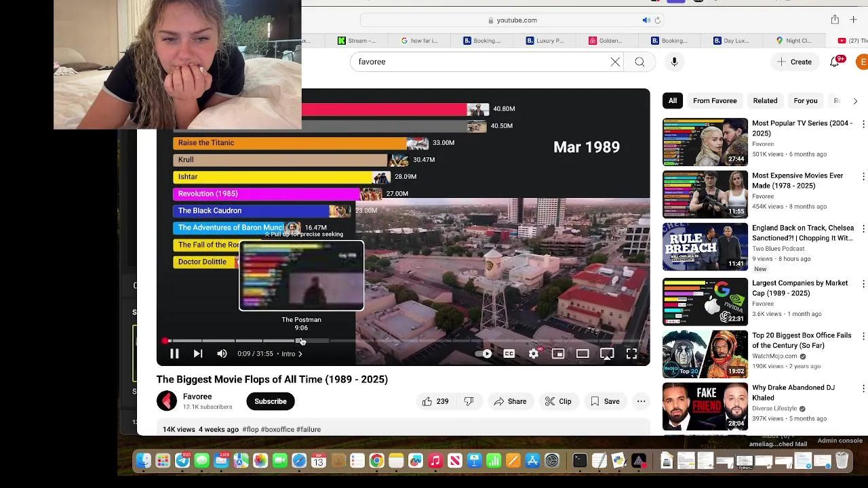Open App Store from the Dock
The height and width of the screenshot is (488, 868).
coord(532,461)
